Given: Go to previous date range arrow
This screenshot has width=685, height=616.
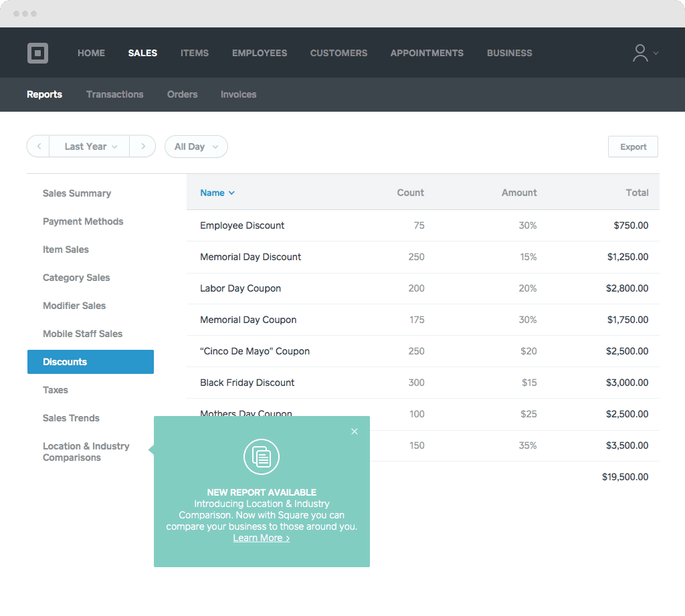Looking at the screenshot, I should tap(39, 146).
